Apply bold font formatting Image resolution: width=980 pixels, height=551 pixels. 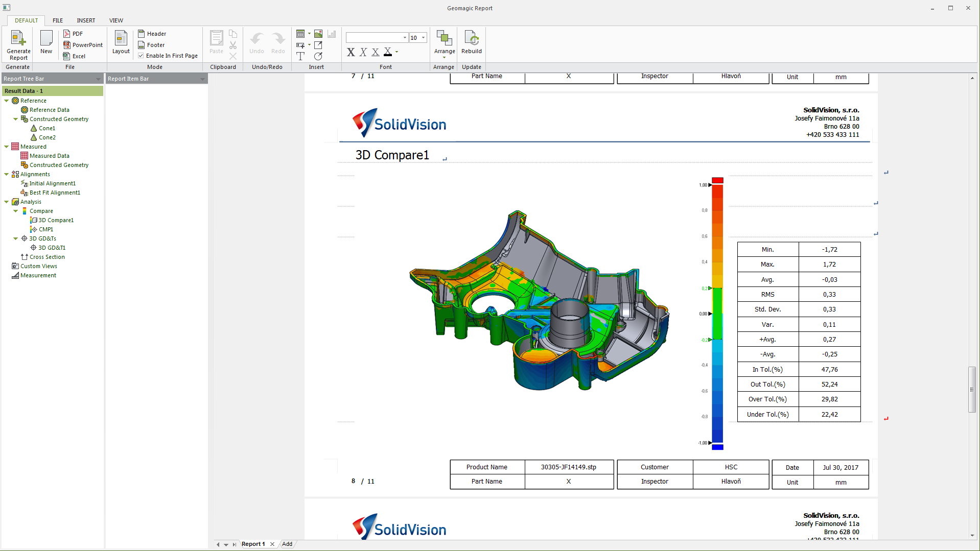point(351,52)
